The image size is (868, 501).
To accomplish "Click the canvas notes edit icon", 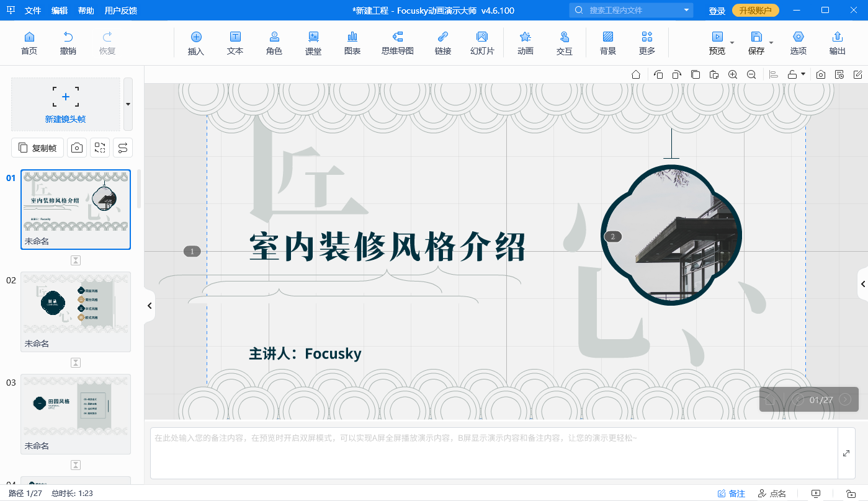I will (858, 74).
